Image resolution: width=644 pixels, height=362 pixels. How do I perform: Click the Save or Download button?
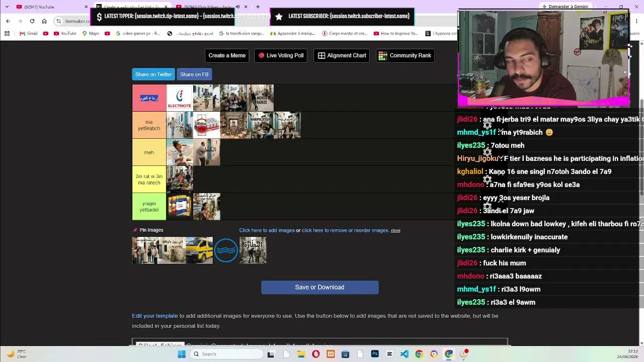[x=320, y=287]
